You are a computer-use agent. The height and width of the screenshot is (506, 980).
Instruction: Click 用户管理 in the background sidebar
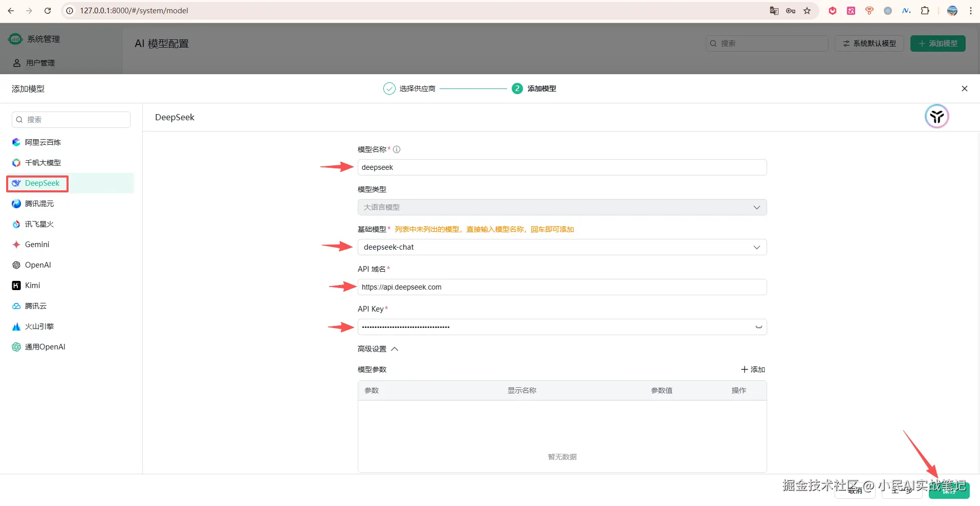(x=40, y=63)
